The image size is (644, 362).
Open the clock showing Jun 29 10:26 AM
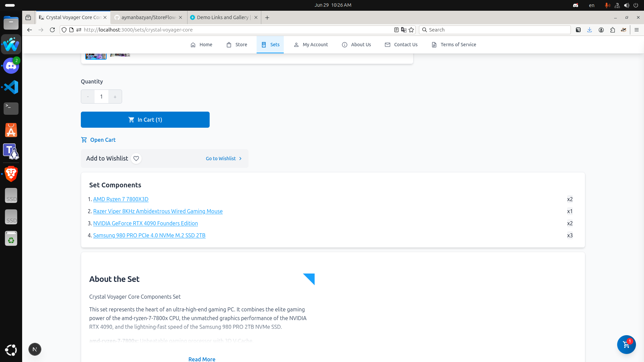coord(333,5)
